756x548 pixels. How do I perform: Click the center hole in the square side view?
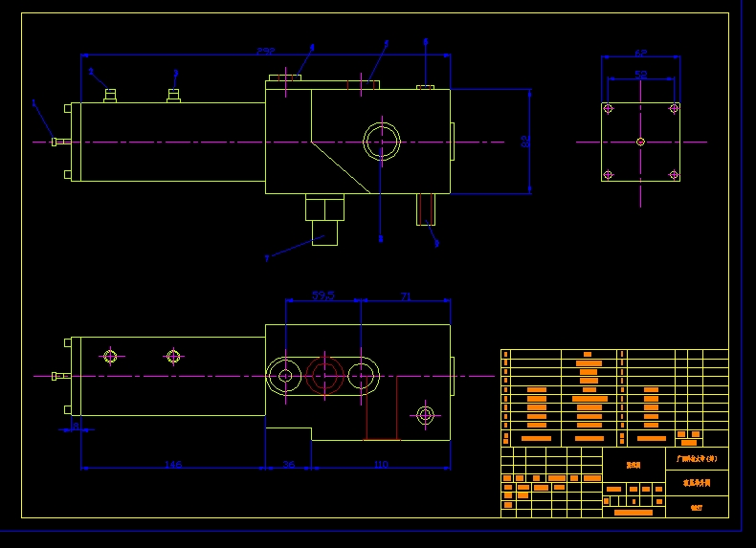640,142
